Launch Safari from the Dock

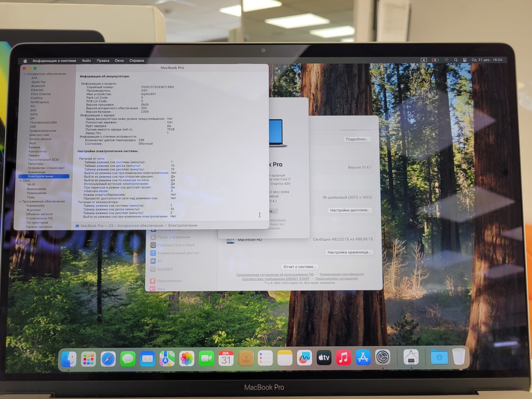tap(108, 359)
